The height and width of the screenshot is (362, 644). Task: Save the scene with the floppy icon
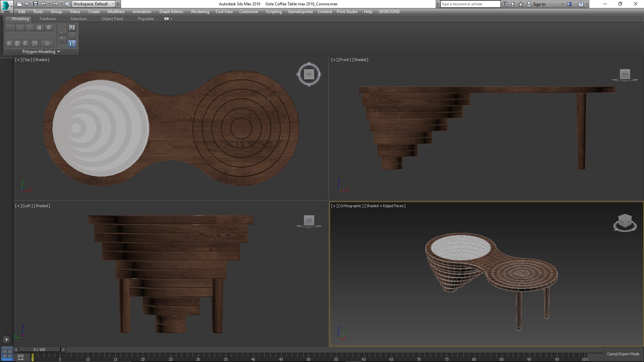click(35, 4)
